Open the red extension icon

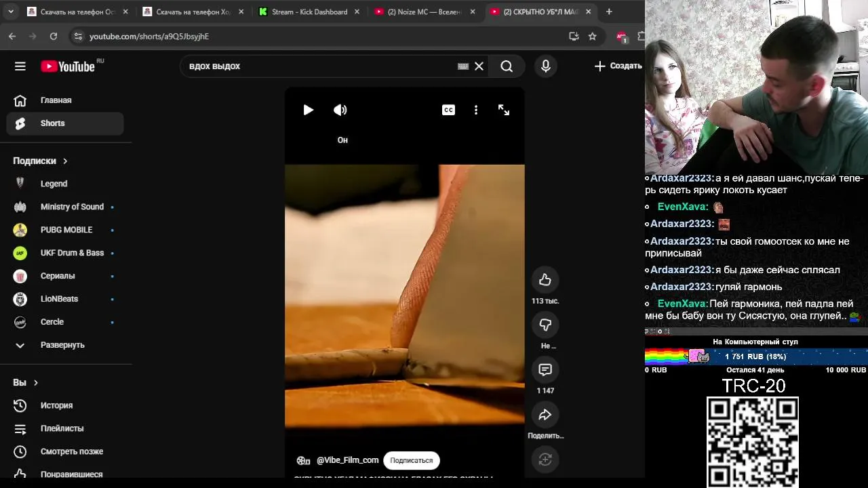click(621, 37)
